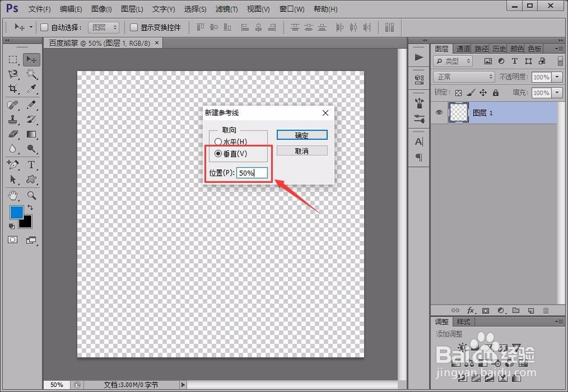Select the Path Selection tool
The height and width of the screenshot is (392, 568).
(x=13, y=179)
